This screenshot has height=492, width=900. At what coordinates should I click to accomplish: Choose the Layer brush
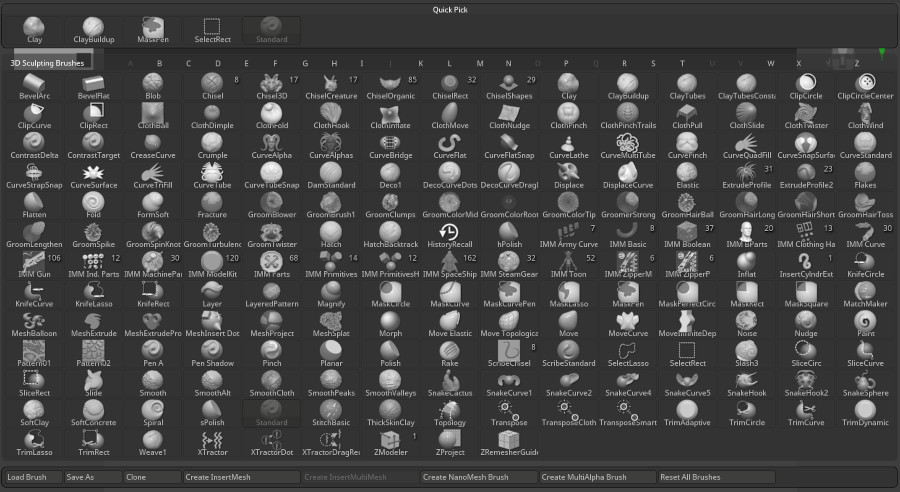click(x=212, y=295)
